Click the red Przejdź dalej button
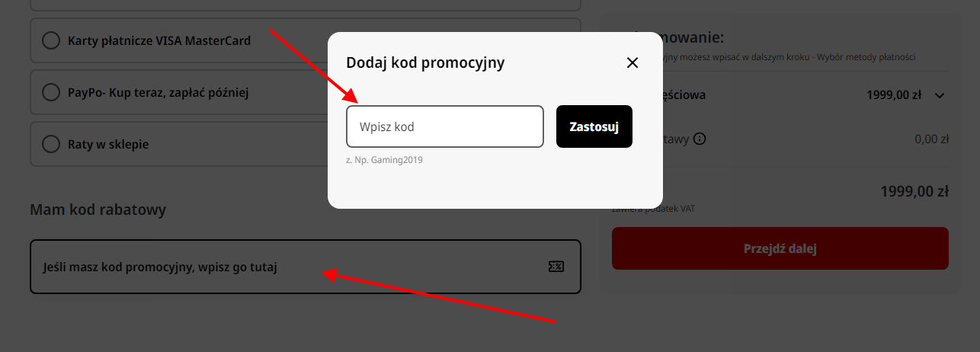This screenshot has height=352, width=980. point(780,248)
